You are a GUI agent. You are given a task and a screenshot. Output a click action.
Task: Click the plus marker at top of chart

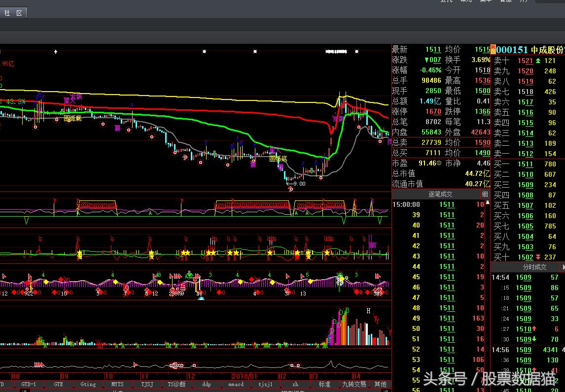click(x=56, y=51)
